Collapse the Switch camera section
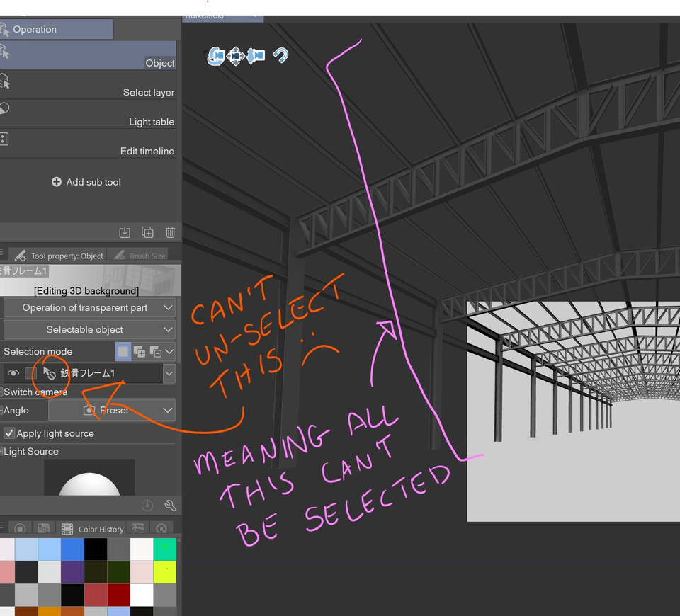This screenshot has height=616, width=680. [x=1, y=392]
